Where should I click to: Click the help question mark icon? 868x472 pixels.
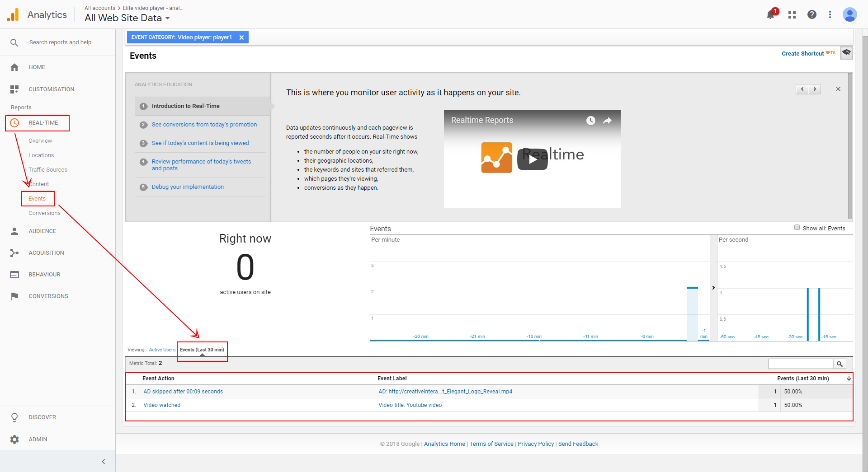(x=812, y=15)
